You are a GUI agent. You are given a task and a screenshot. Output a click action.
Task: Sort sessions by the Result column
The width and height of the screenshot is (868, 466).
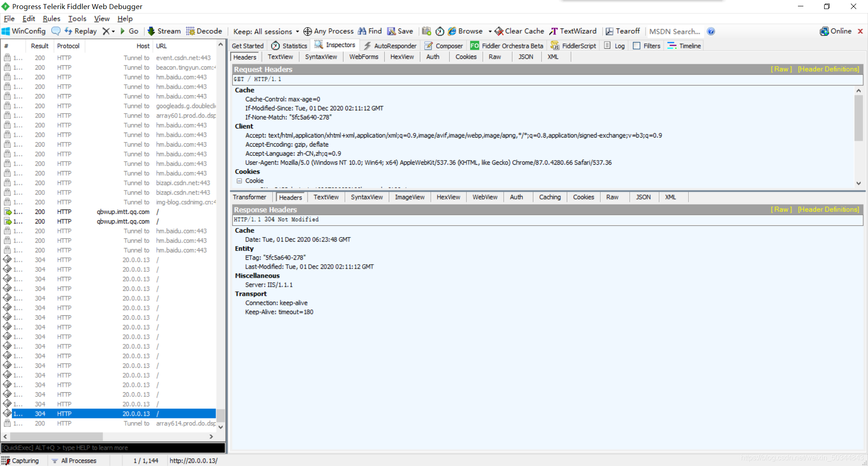tap(39, 46)
